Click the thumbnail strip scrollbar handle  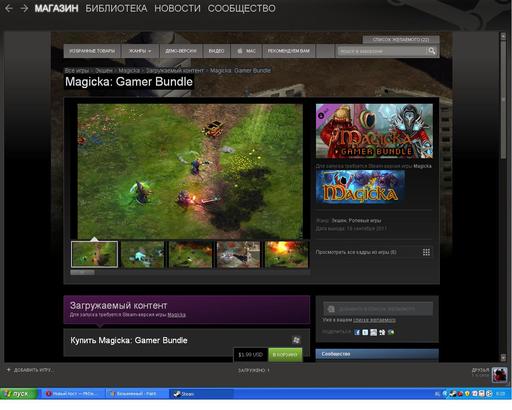coord(82,272)
